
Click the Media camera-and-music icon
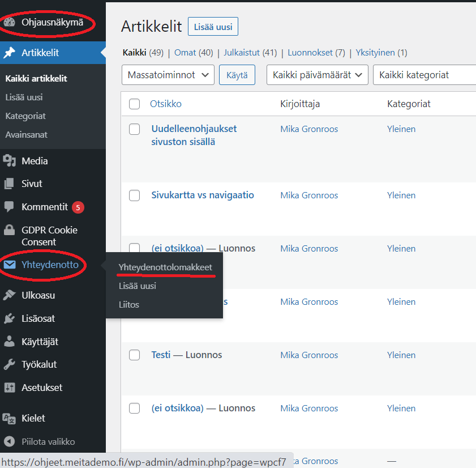pos(10,161)
